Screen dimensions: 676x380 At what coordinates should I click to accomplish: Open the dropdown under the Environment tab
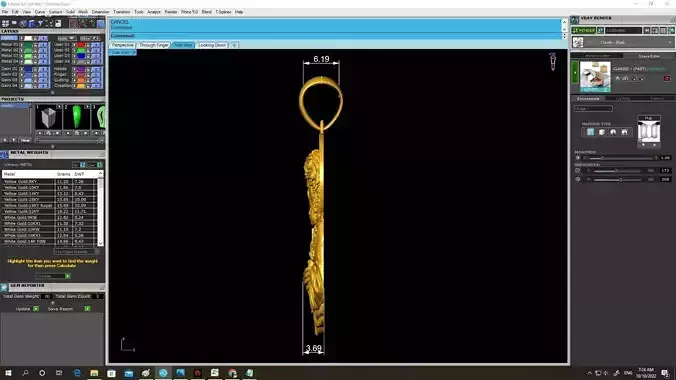point(593,109)
